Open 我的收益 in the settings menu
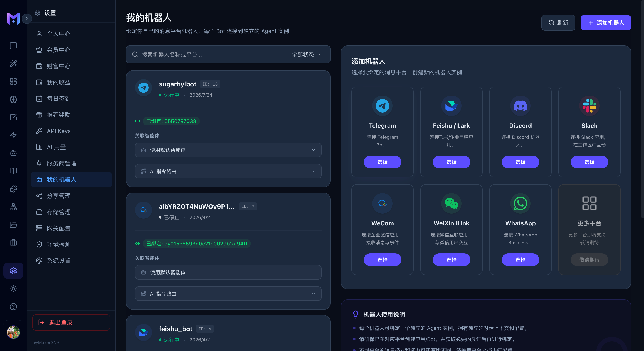Viewport: 644px width, 351px height. (71, 82)
